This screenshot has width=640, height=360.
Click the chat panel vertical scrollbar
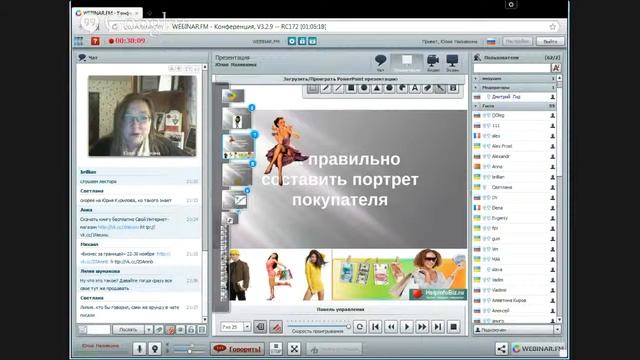pyautogui.click(x=204, y=193)
